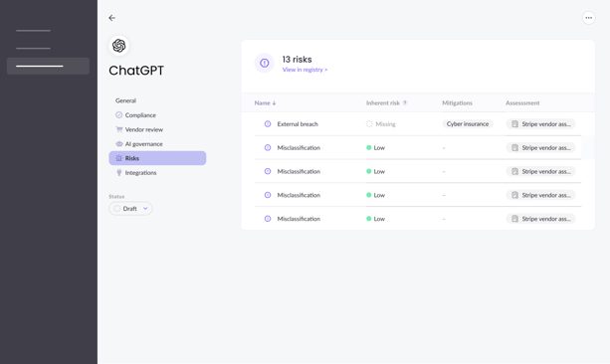Image resolution: width=610 pixels, height=364 pixels.
Task: Click the help icon next to Inherent risk
Action: (x=405, y=103)
